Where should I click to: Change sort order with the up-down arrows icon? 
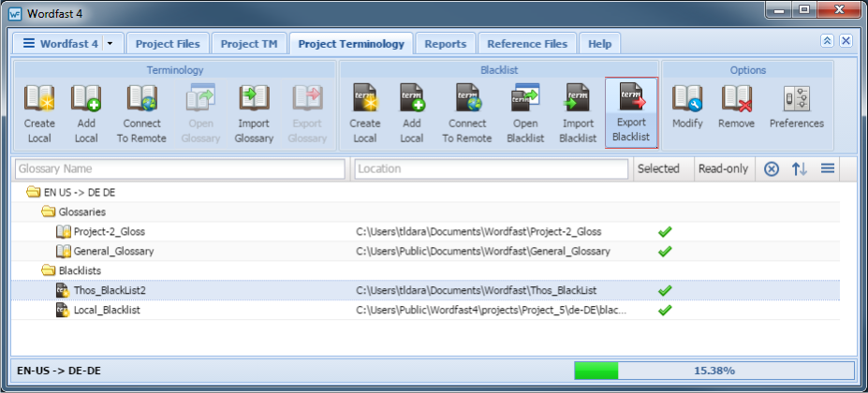click(799, 168)
